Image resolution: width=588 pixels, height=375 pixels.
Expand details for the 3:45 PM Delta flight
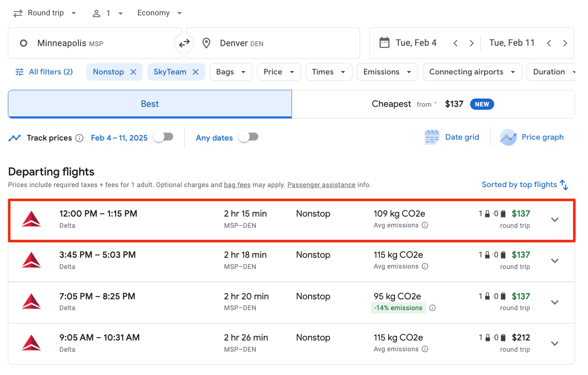point(555,261)
